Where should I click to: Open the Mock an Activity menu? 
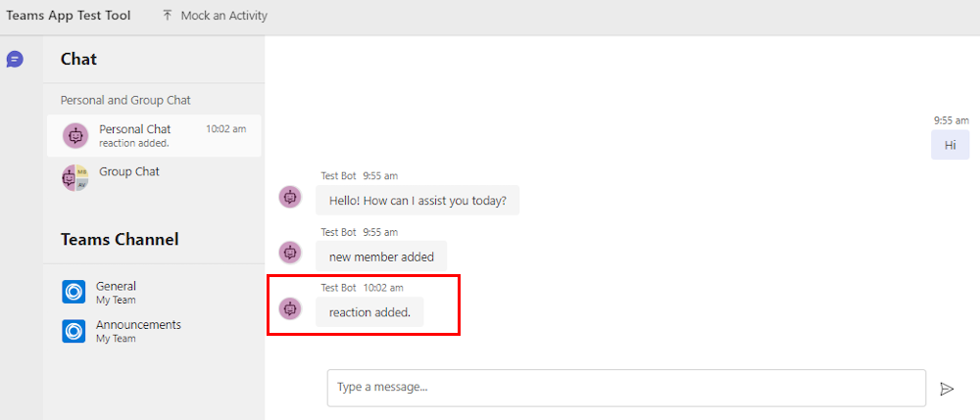tap(215, 16)
